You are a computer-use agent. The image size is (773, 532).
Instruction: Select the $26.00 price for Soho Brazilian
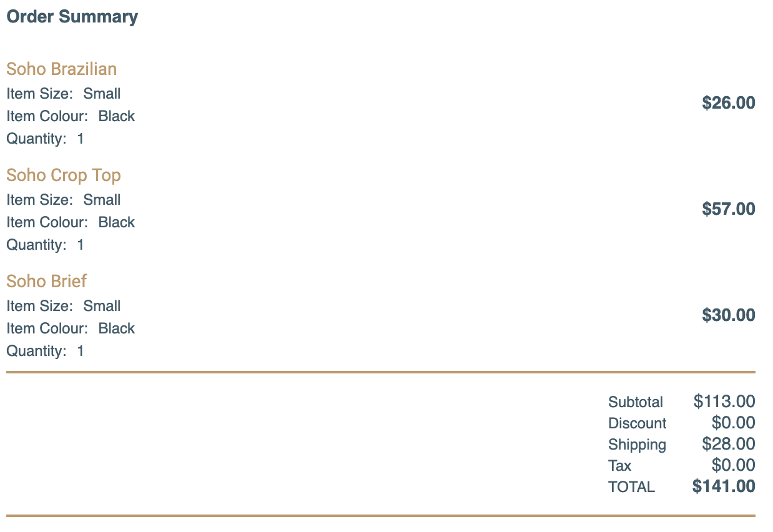click(728, 102)
